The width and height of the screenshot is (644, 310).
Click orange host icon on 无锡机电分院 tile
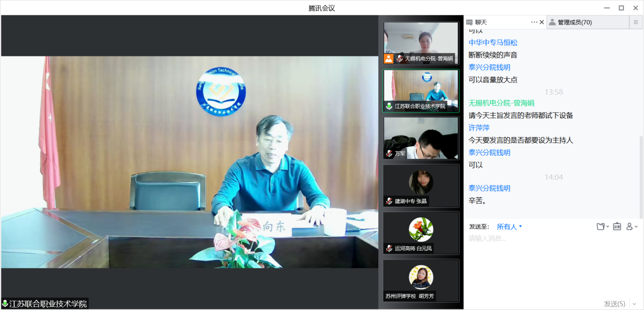click(389, 59)
